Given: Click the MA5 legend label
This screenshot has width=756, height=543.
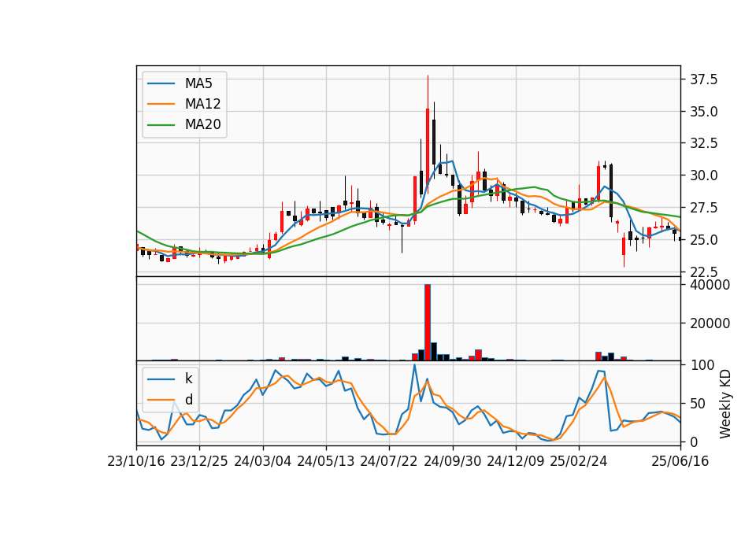Looking at the screenshot, I should pos(198,83).
